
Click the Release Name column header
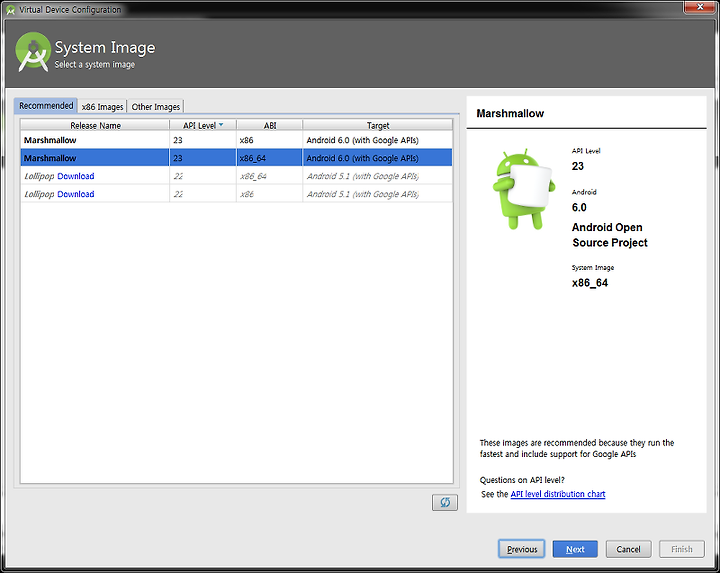pos(95,125)
